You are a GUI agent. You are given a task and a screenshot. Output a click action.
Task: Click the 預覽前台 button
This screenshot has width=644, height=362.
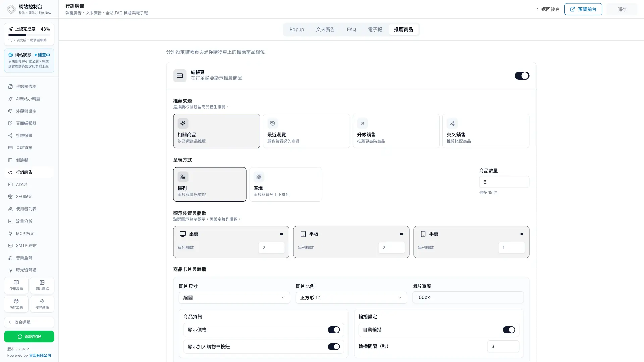(x=583, y=9)
